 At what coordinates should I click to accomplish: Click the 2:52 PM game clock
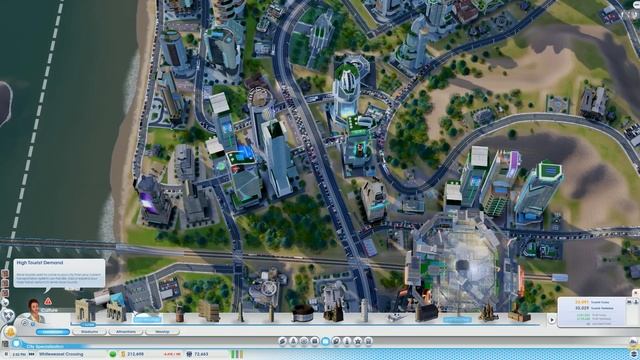[19, 354]
